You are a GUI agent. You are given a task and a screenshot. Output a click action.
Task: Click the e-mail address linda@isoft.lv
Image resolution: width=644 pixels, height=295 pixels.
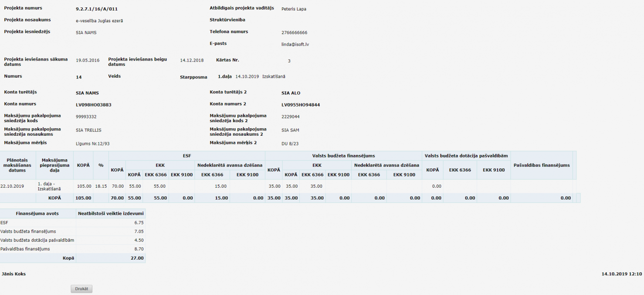(295, 45)
